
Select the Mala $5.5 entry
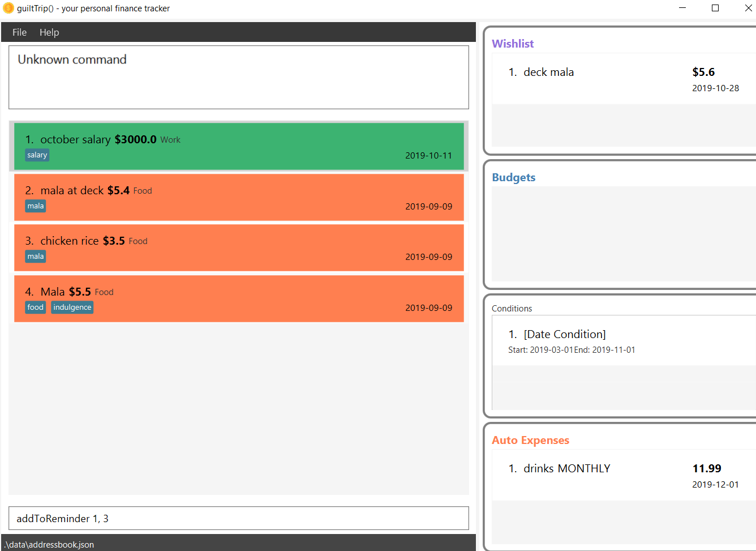(x=239, y=298)
